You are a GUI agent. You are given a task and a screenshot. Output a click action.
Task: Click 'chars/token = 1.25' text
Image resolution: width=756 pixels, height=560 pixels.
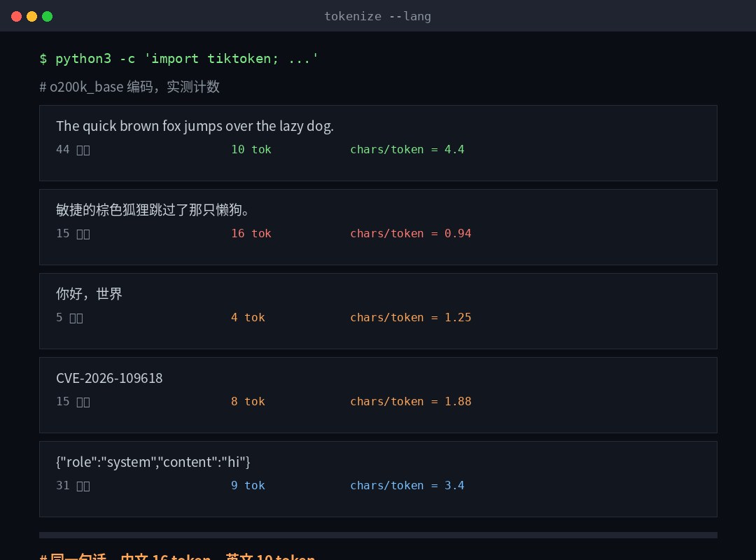[x=411, y=317]
